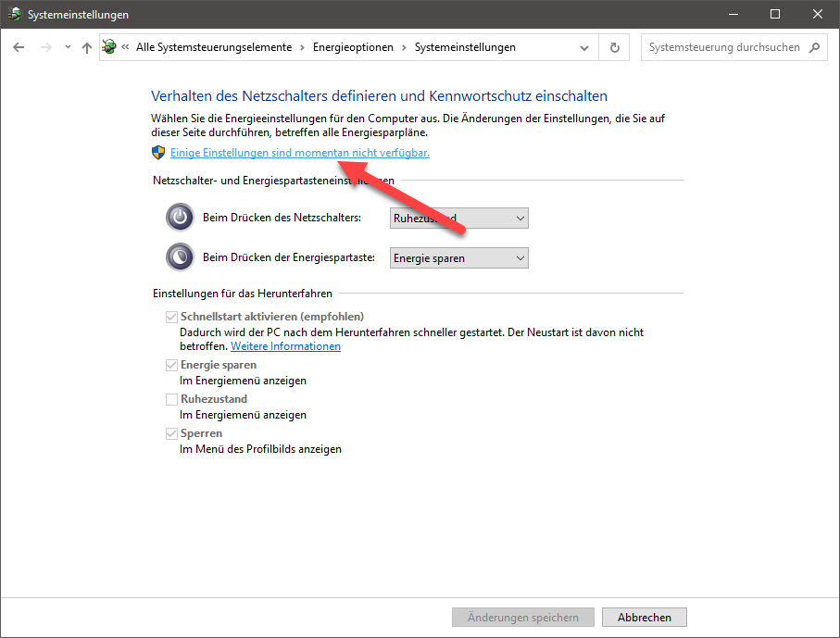Follow the Weitere Informationen link
This screenshot has height=638, width=840.
click(285, 345)
